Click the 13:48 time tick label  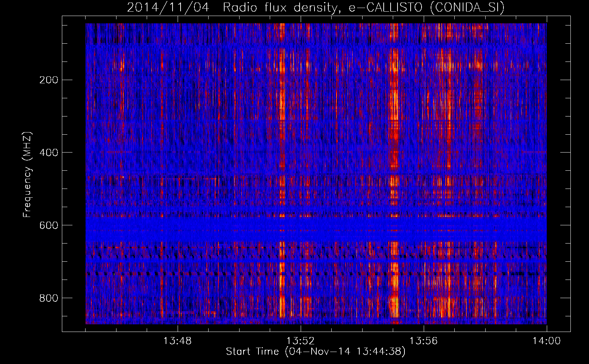point(178,341)
